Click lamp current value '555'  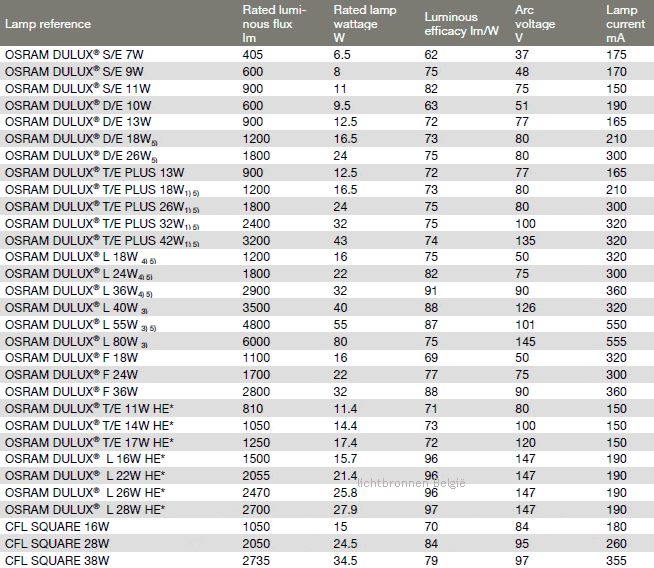pyautogui.click(x=616, y=342)
